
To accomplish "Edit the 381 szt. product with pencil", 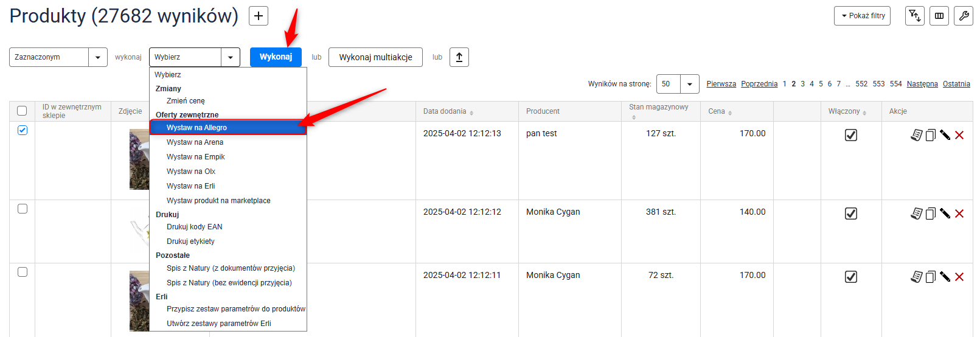I will 945,214.
